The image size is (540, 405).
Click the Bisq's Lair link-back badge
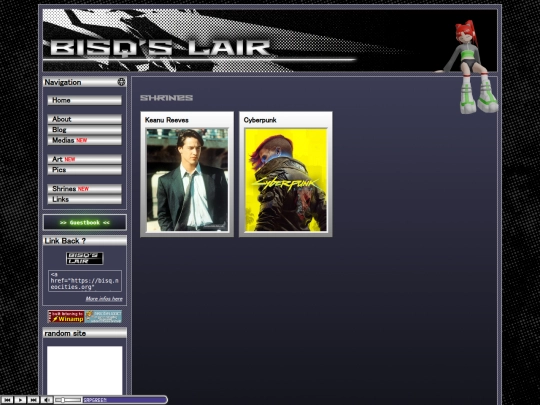[85, 258]
